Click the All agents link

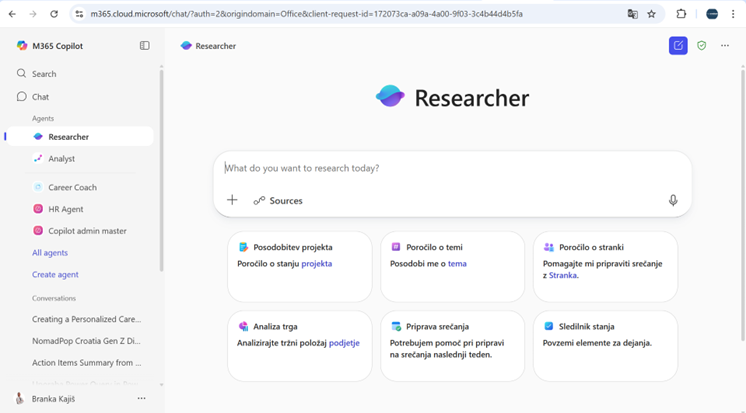[50, 253]
